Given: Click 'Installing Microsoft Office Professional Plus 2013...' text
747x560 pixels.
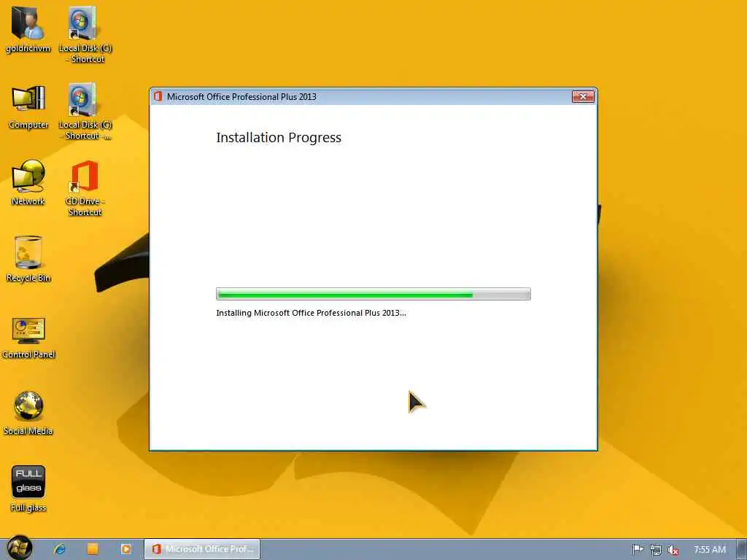Looking at the screenshot, I should click(311, 313).
